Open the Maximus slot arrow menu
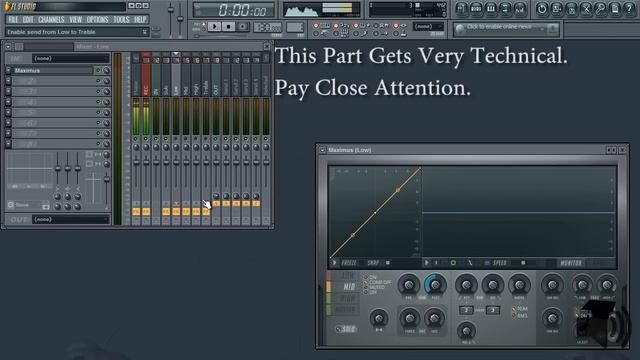This screenshot has width=640, height=360. tap(8, 71)
